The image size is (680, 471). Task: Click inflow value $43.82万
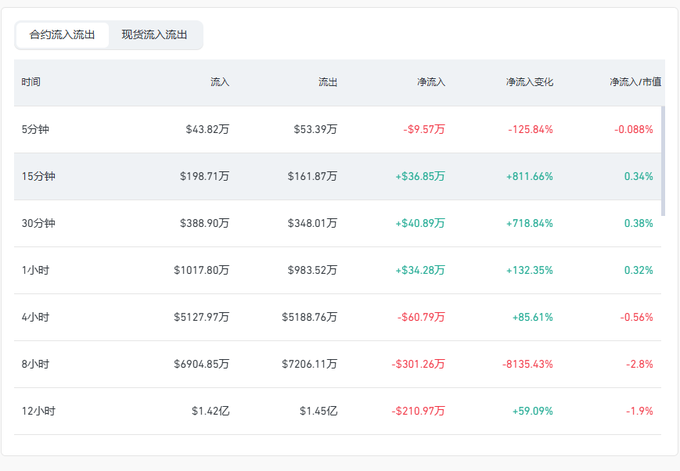coord(207,129)
